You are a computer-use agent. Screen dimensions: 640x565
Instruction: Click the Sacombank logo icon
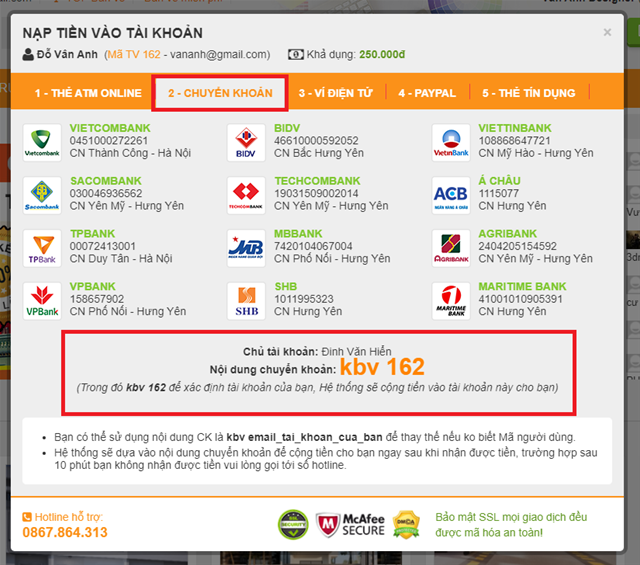(42, 196)
